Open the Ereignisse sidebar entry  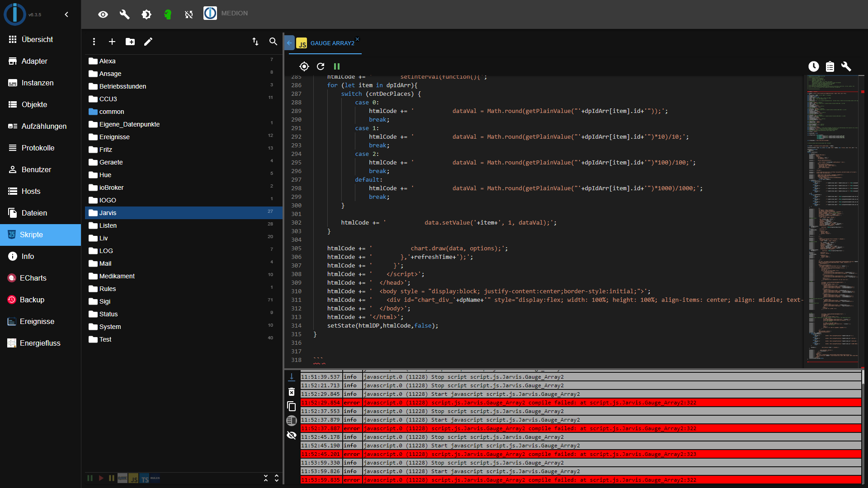pos(41,321)
